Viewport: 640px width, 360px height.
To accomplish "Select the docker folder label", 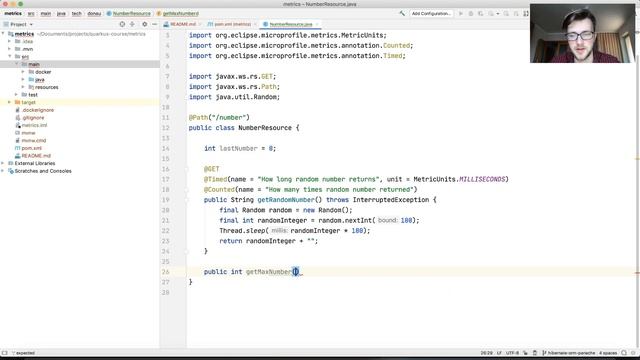I will coord(43,72).
